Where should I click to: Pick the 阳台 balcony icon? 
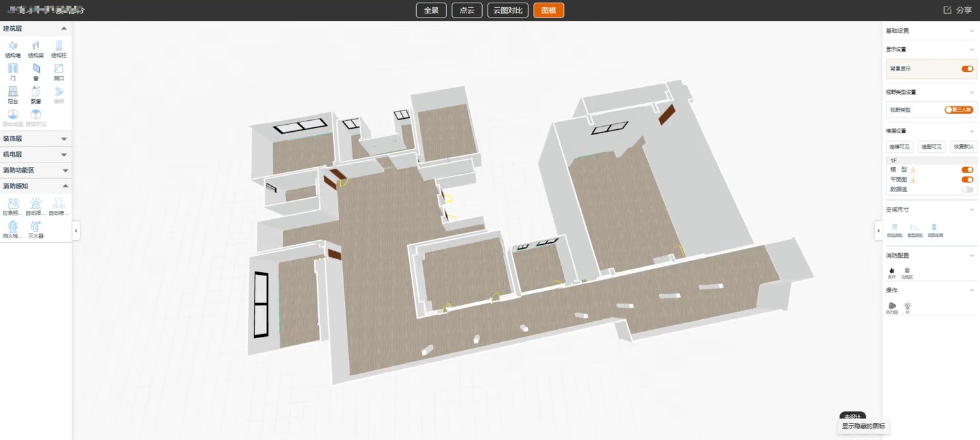(13, 95)
